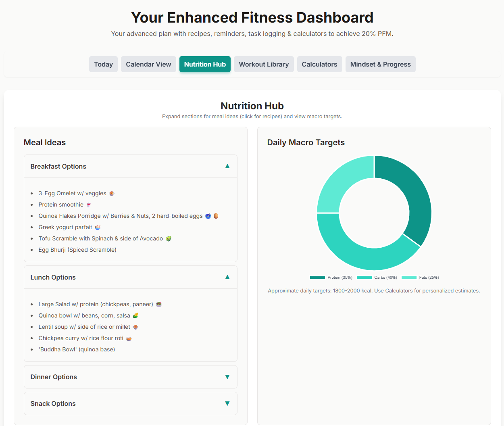Click the salad icon beside Large Salad w/ protein
Screen dimensions: 504x426
(158, 304)
